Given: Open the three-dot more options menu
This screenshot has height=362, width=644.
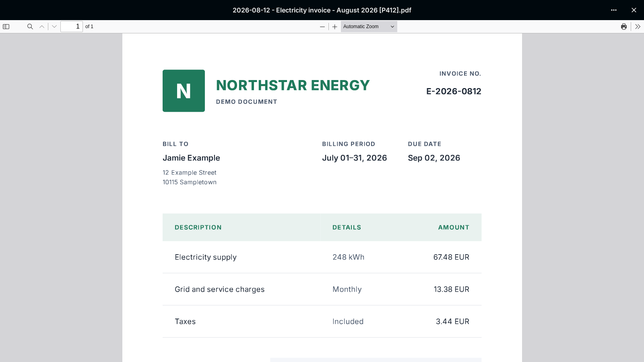Looking at the screenshot, I should pyautogui.click(x=614, y=10).
